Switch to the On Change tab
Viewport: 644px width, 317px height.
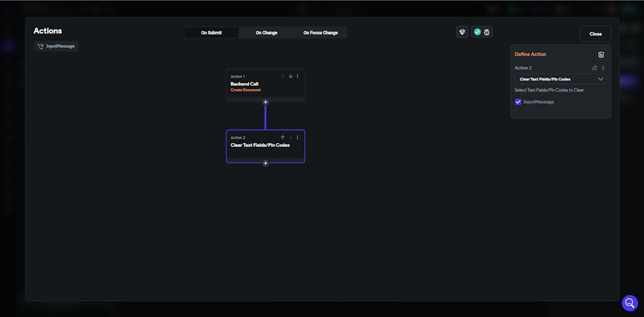[266, 32]
